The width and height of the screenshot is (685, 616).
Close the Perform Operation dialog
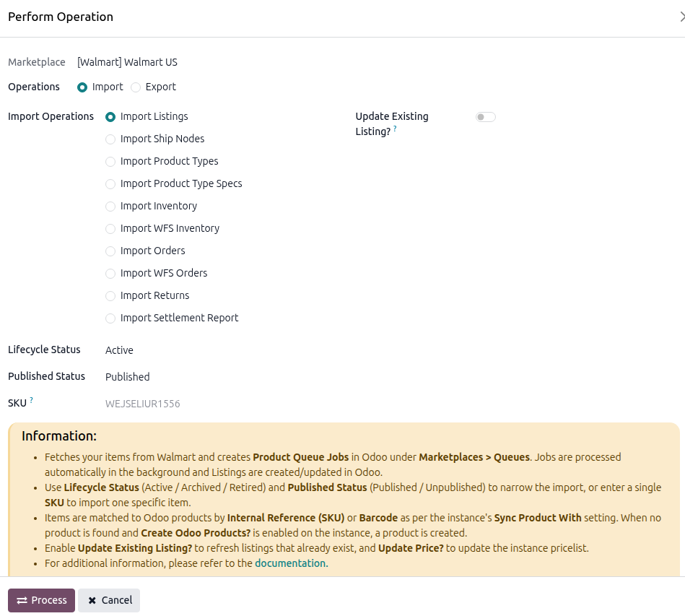[681, 17]
